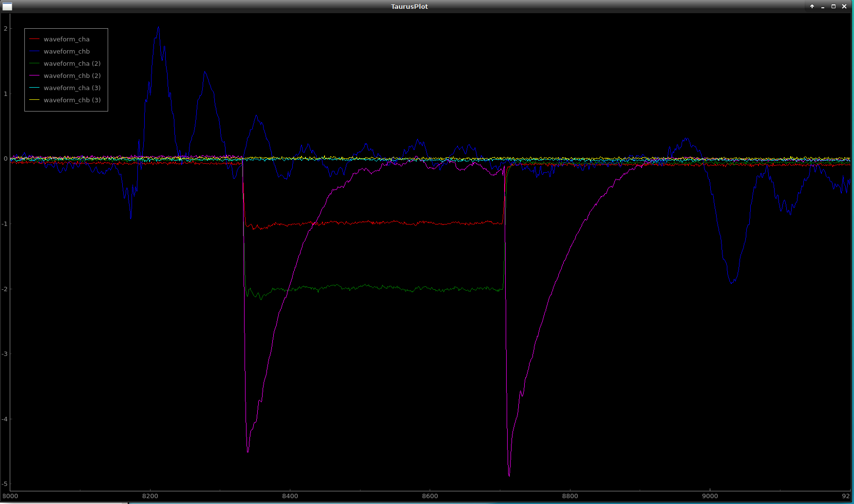Select the waveform_chb (3) legend entry
This screenshot has width=854, height=504.
[72, 100]
